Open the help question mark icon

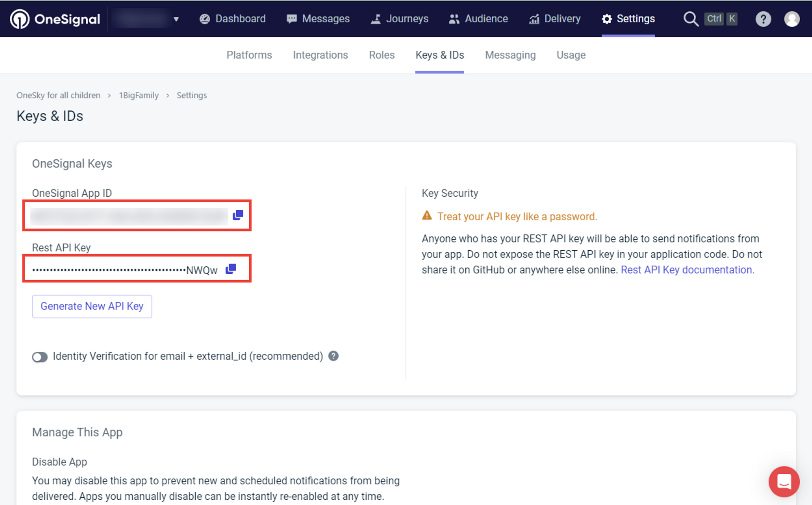[x=763, y=19]
